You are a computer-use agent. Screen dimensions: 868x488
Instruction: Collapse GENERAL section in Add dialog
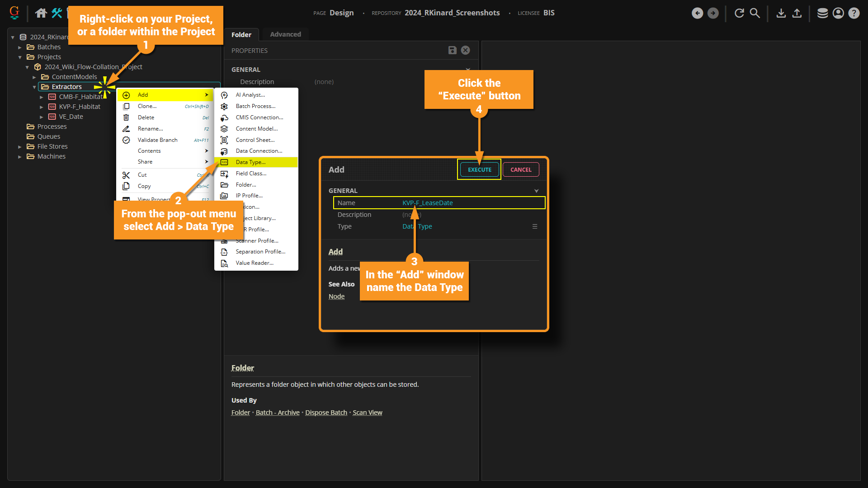coord(536,191)
